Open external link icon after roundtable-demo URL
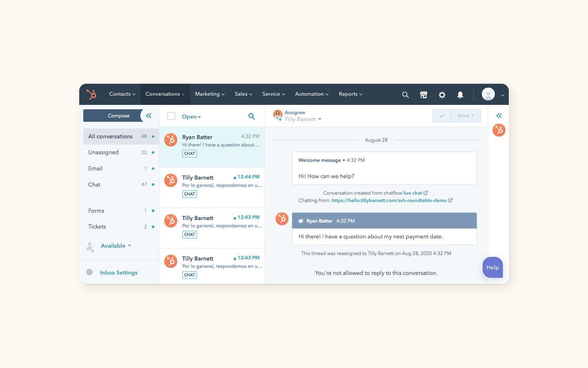 coord(450,200)
